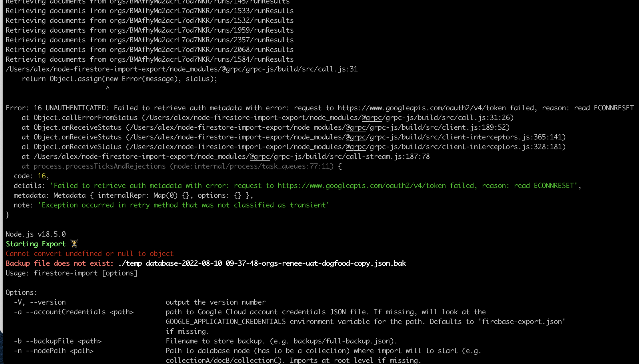Open the @grpc link in the call-stream.js:187:78 line
Viewport: 639px width, 364px height.
[259, 157]
